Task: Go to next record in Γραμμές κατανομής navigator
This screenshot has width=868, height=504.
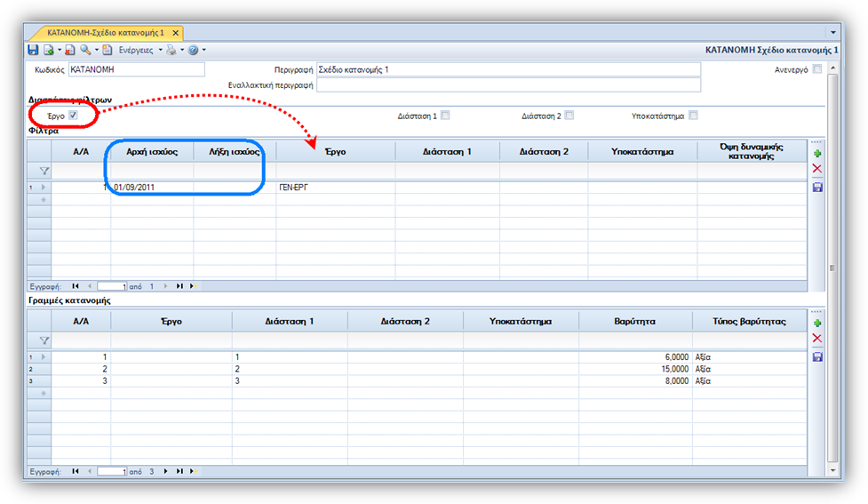Action: (x=165, y=471)
